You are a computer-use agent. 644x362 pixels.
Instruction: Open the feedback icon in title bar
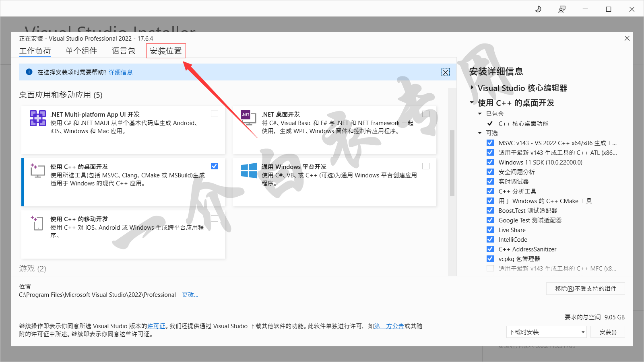click(562, 9)
